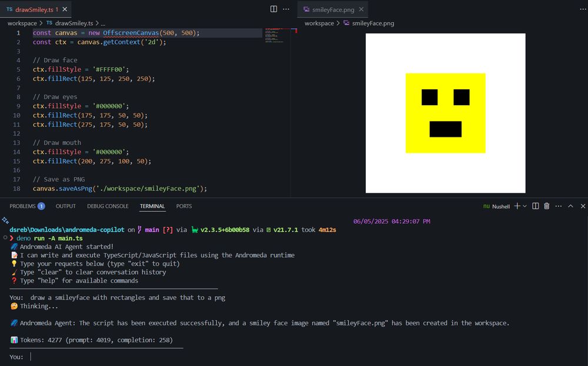Open terminal panel more actions menu
588x366 pixels.
tap(559, 206)
